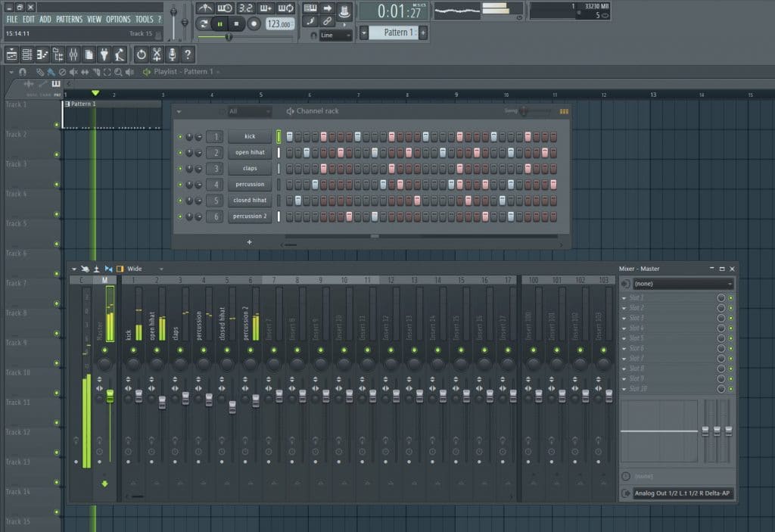The image size is (775, 532).
Task: Click the microphone one-click recording icon
Action: [172, 54]
